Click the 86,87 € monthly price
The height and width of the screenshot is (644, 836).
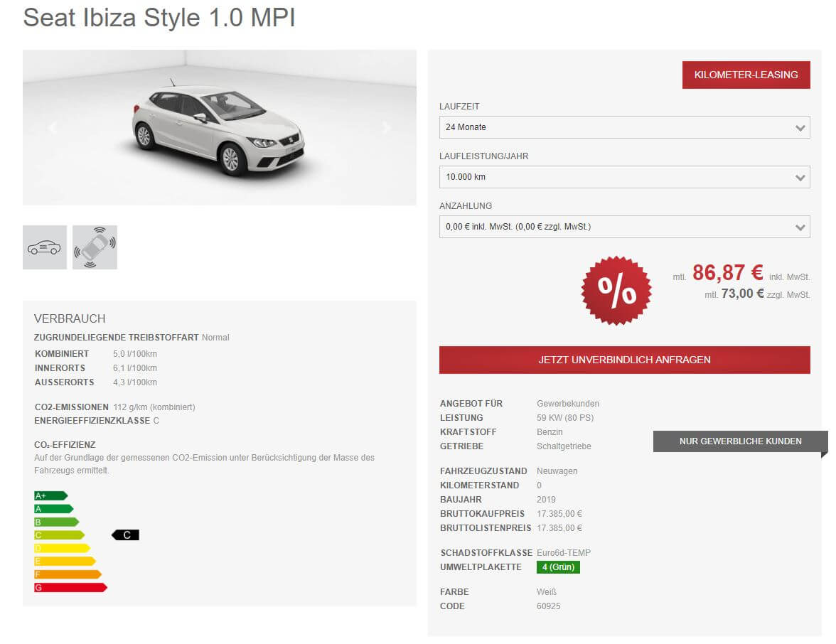727,272
